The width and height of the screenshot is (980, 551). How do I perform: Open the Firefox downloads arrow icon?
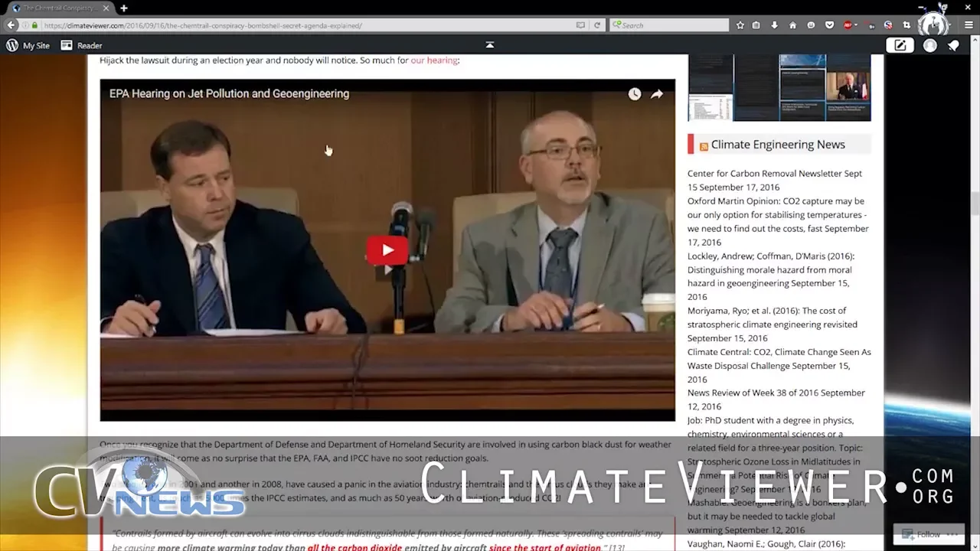[774, 25]
